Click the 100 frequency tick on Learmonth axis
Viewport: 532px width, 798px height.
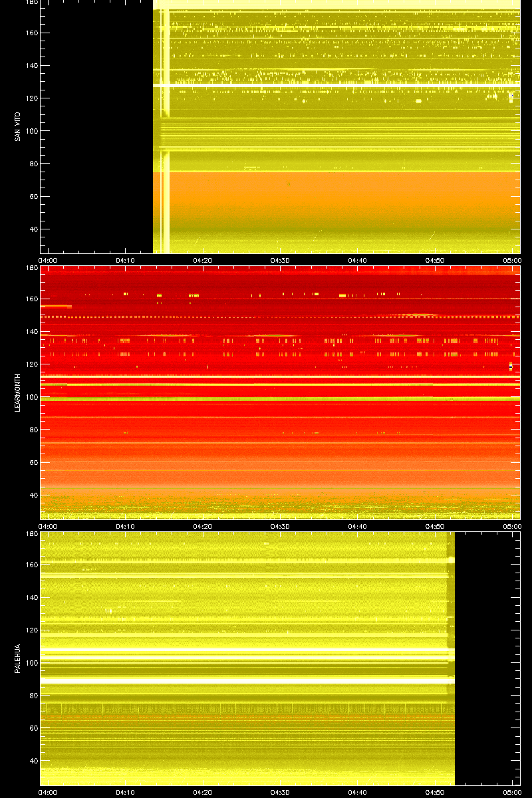pos(31,397)
